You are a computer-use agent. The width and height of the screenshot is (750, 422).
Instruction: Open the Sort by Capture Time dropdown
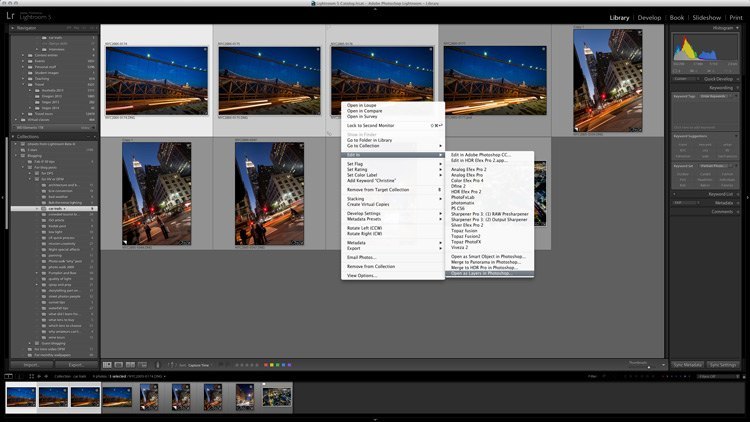(x=199, y=365)
